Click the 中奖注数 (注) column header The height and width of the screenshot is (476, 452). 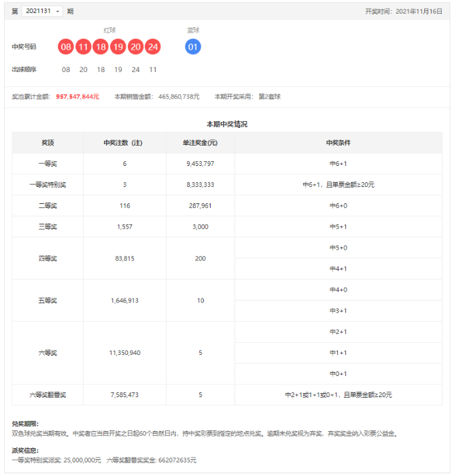124,143
